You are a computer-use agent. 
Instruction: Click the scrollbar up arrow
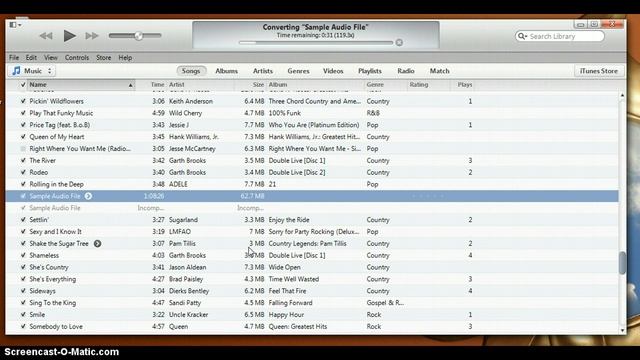click(x=622, y=96)
